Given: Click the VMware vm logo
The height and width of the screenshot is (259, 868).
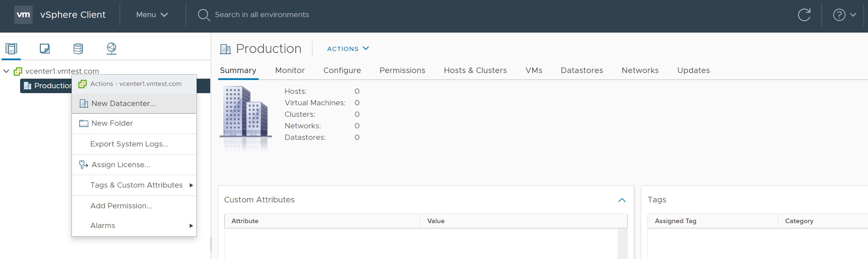Looking at the screenshot, I should click(x=23, y=14).
